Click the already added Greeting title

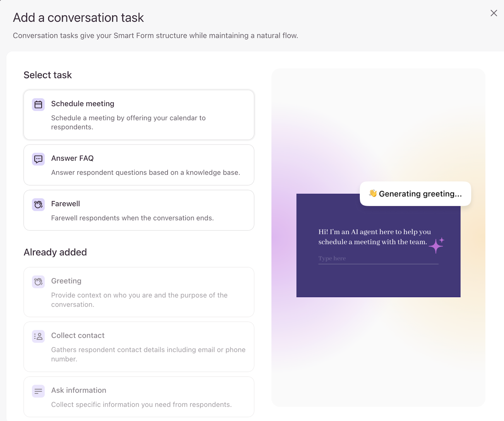coord(66,281)
